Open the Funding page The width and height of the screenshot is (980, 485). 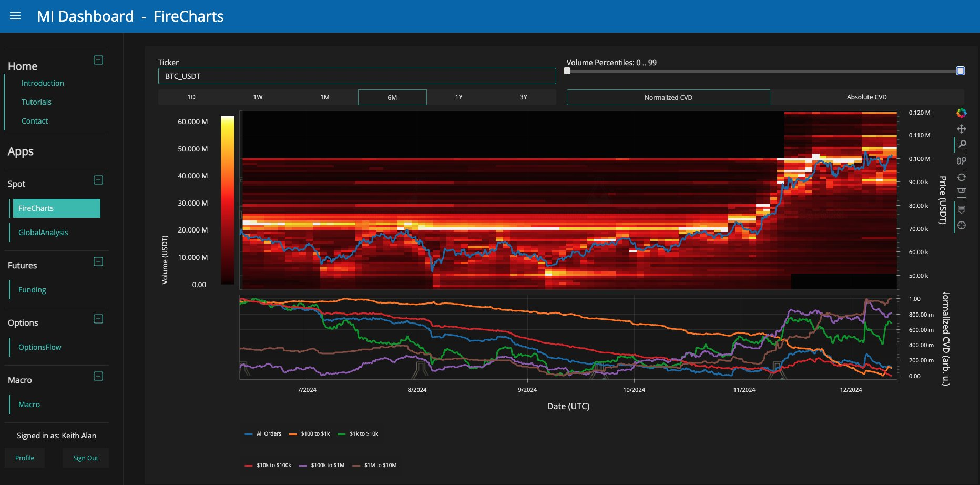tap(32, 290)
